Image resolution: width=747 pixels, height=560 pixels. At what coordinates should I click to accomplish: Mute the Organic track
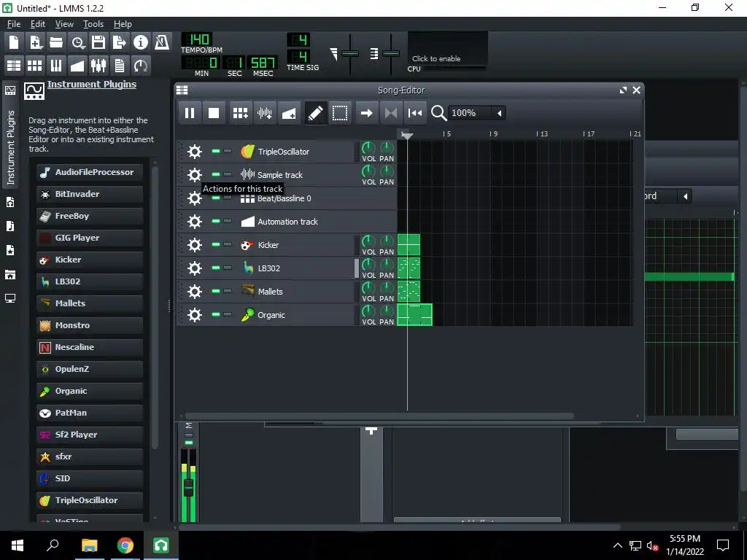[216, 314]
